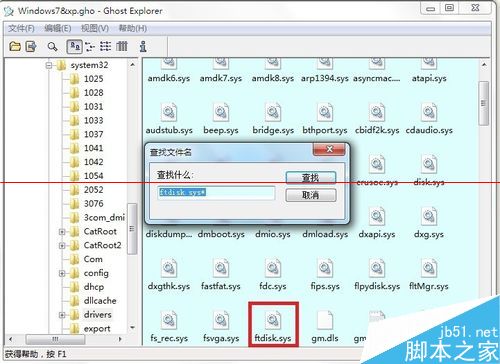Select the fs_rec.sys file icon
Screen dimensions: 500x364
tap(169, 320)
